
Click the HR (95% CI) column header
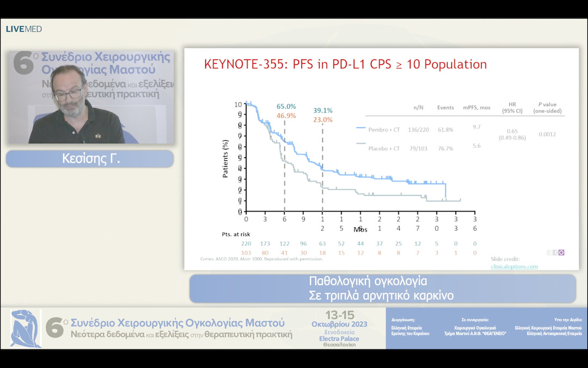(512, 107)
